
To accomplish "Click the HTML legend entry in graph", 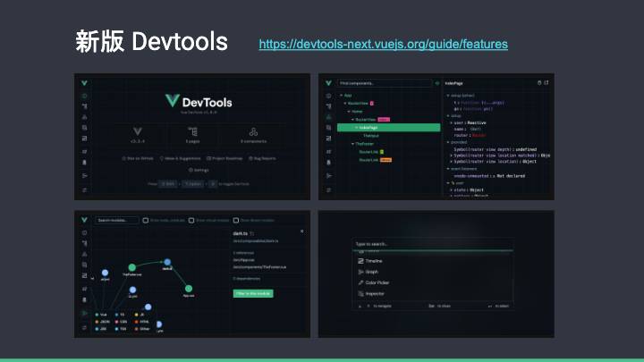I will coord(141,322).
